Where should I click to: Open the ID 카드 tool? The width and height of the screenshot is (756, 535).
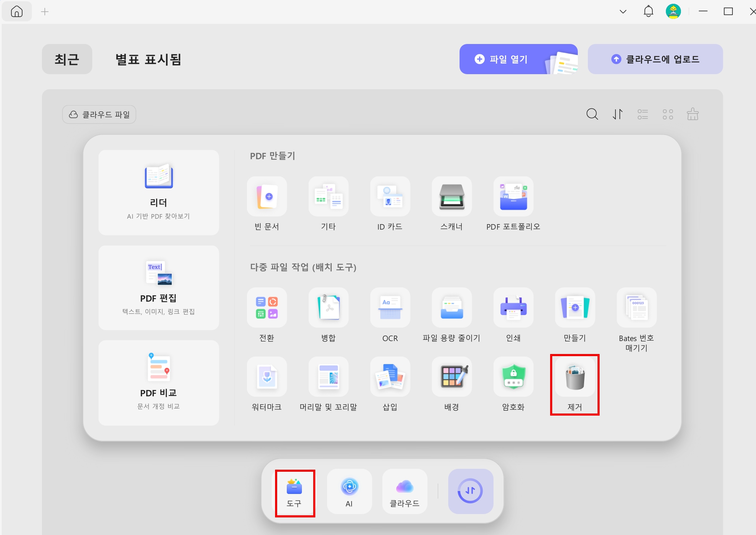tap(390, 196)
